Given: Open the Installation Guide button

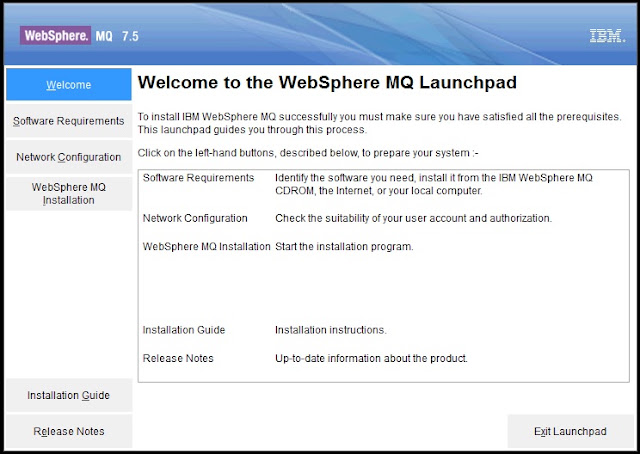Looking at the screenshot, I should point(69,395).
